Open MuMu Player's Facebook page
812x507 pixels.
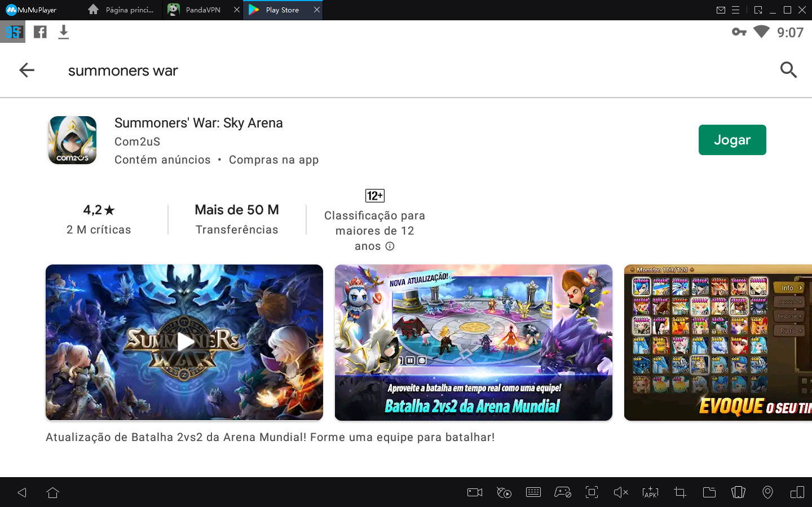(x=39, y=32)
